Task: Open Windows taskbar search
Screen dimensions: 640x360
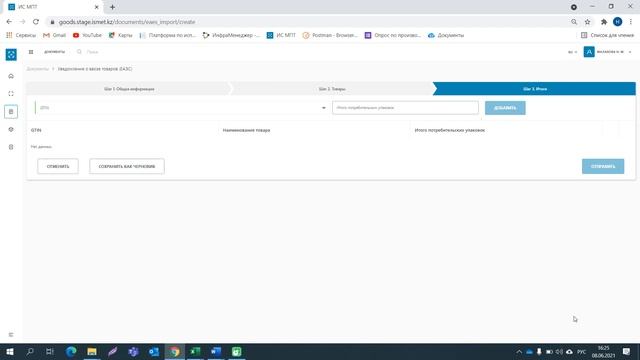Action: click(x=30, y=351)
